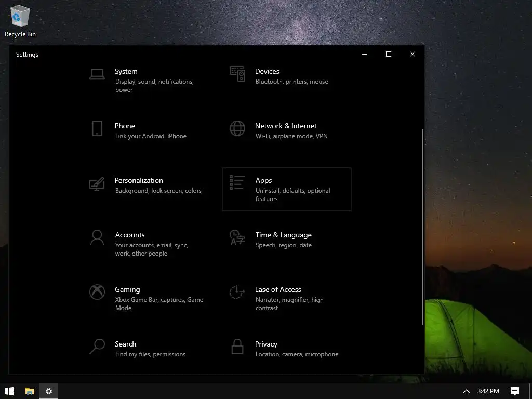Screen dimensions: 532x399
Task: Open the Recycle Bin desktop icon
Action: (x=20, y=21)
